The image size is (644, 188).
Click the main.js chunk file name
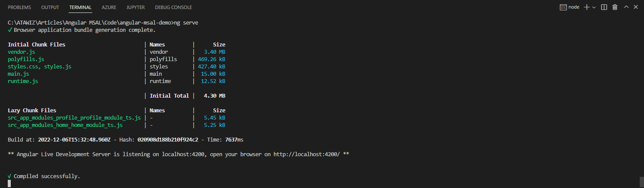pyautogui.click(x=19, y=74)
